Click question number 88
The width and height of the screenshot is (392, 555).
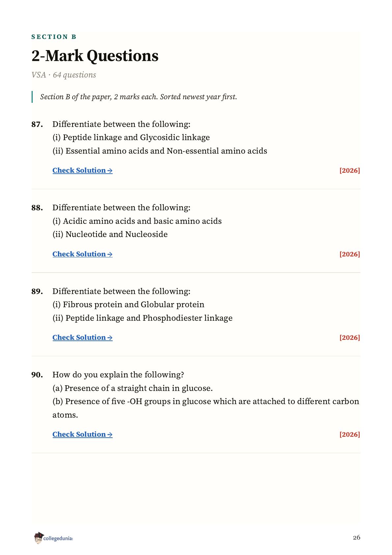(x=37, y=208)
